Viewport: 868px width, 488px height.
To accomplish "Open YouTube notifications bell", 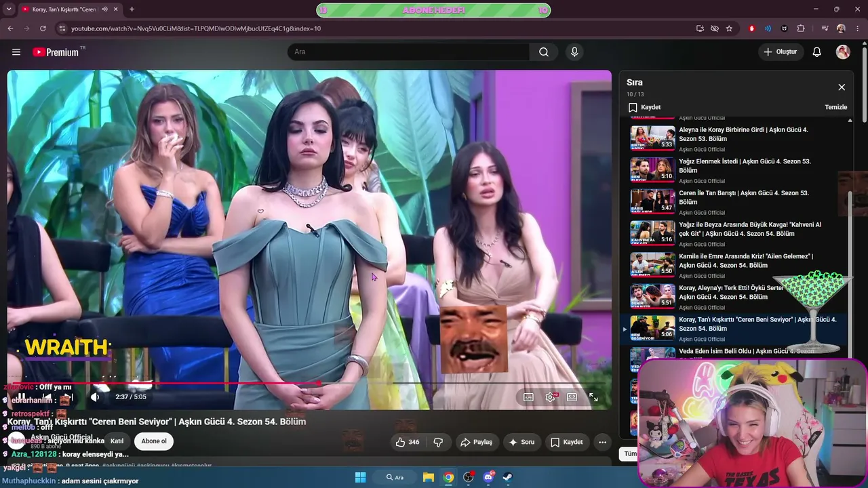I will coord(817,52).
